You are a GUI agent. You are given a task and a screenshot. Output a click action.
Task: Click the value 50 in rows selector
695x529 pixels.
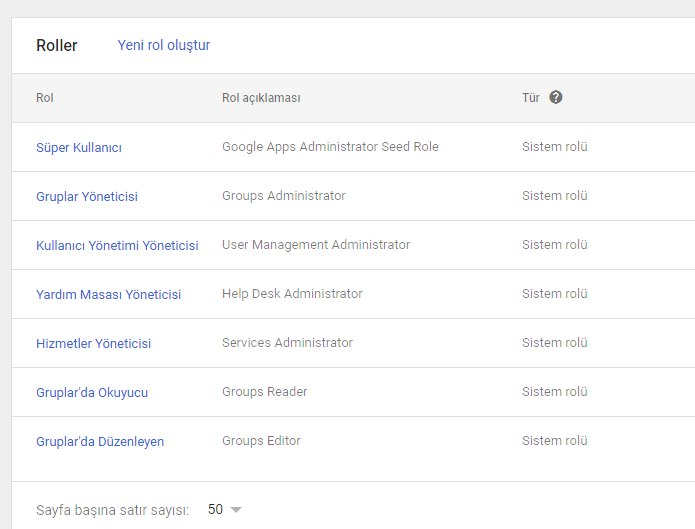coord(215,510)
